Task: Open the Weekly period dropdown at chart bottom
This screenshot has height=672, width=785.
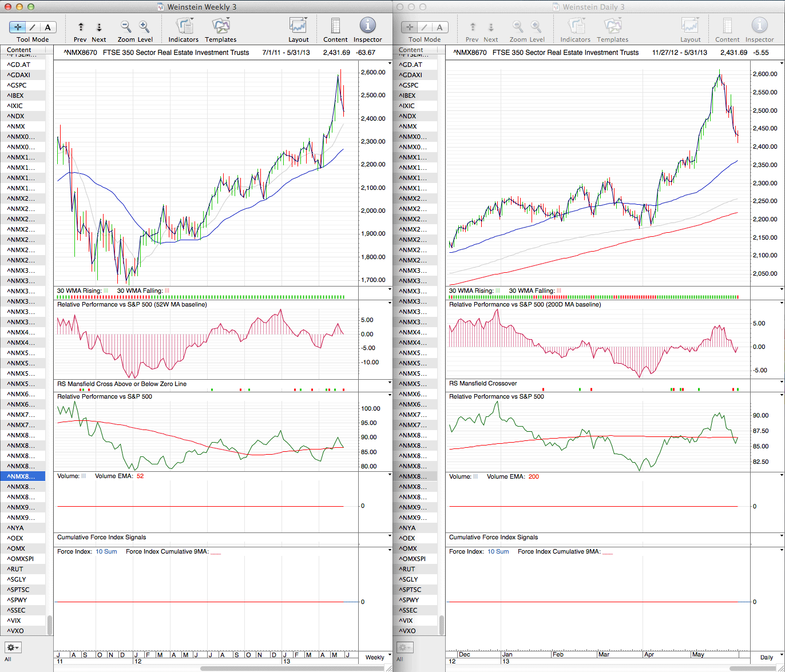Action: pos(375,657)
